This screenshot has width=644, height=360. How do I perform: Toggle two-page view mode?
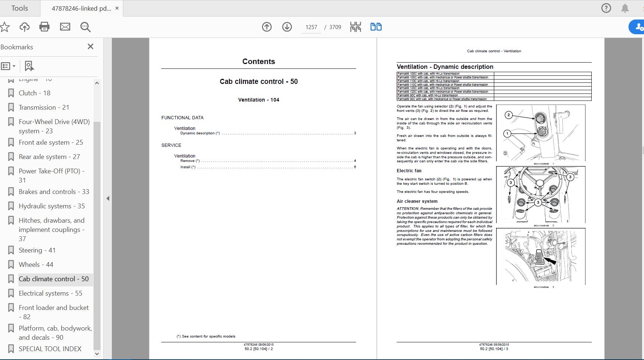pyautogui.click(x=376, y=27)
